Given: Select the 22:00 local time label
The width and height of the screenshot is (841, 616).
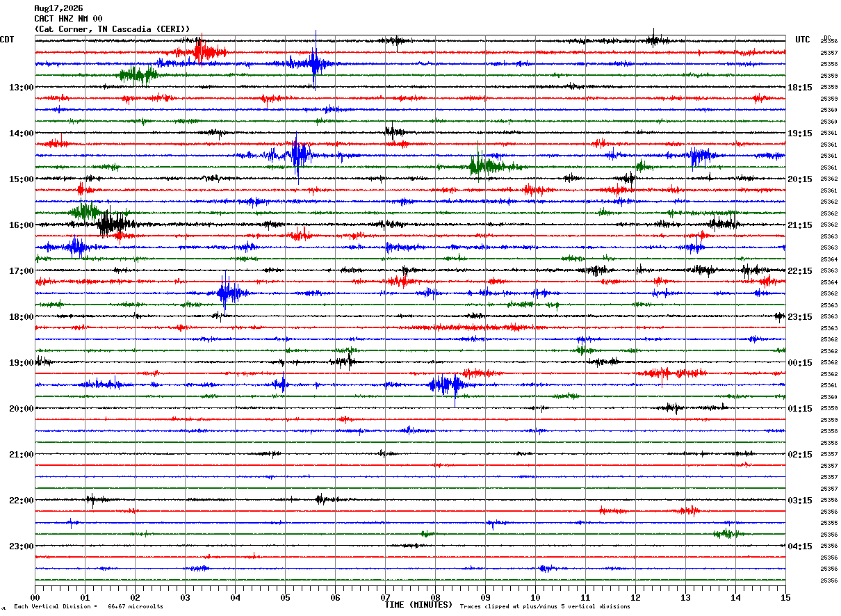Looking at the screenshot, I should pos(22,501).
